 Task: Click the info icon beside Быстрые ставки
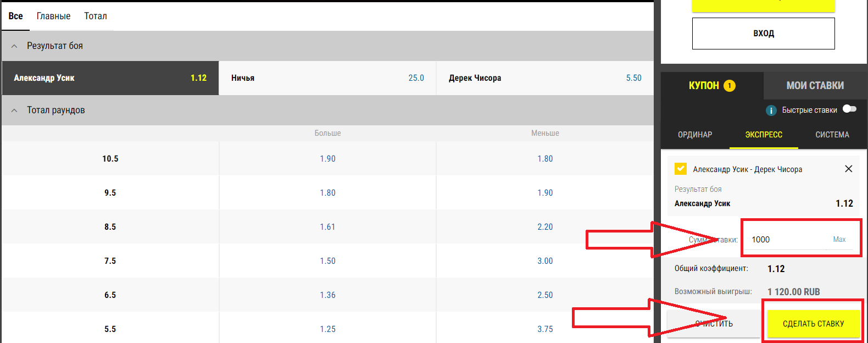coord(771,110)
